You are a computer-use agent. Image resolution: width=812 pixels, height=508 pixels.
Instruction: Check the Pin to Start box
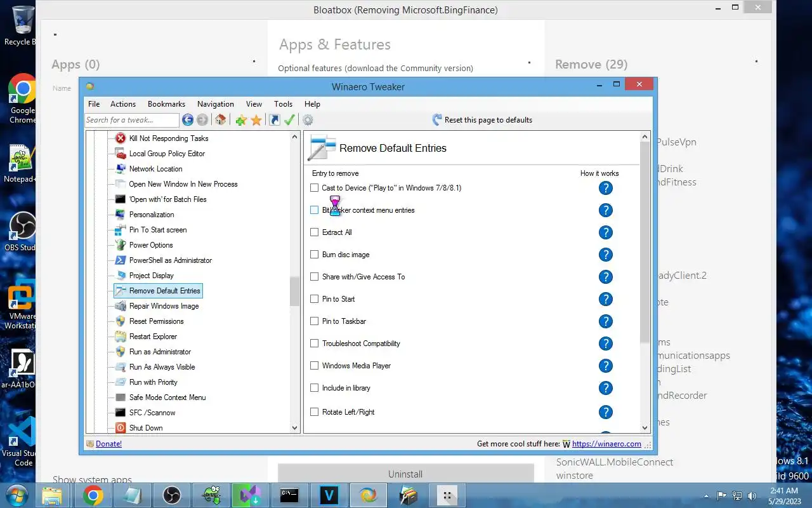pyautogui.click(x=314, y=299)
